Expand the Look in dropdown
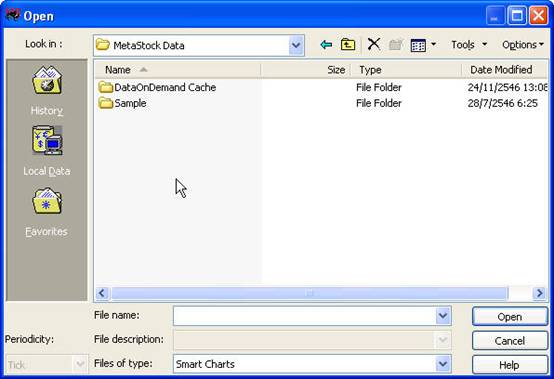The width and height of the screenshot is (554, 379). point(296,45)
